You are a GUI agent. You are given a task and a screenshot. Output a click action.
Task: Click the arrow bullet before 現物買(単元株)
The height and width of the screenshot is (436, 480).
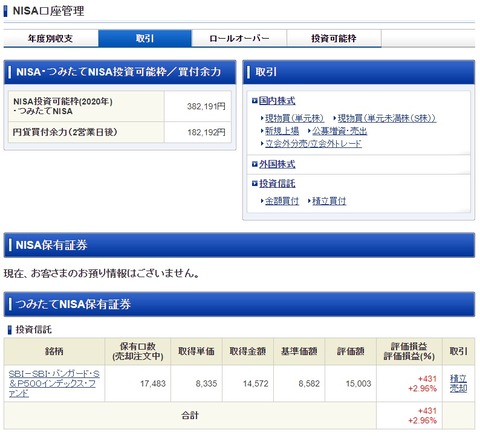[x=262, y=118]
